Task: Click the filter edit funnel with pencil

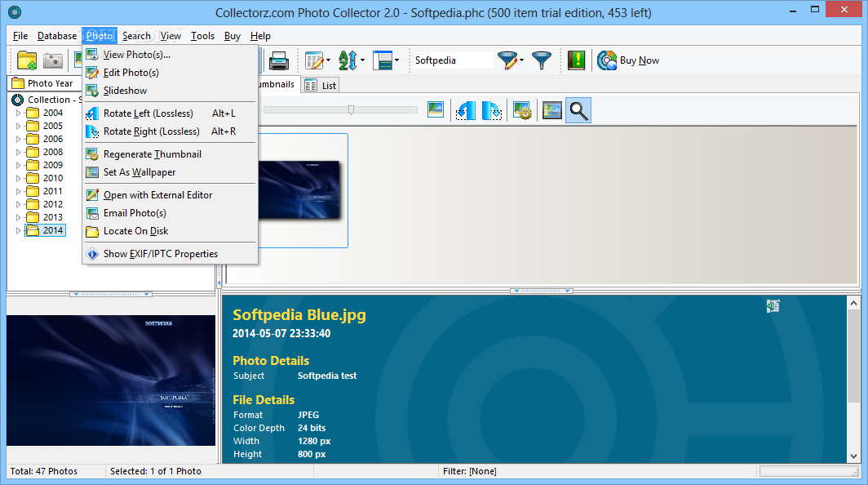Action: [x=507, y=60]
